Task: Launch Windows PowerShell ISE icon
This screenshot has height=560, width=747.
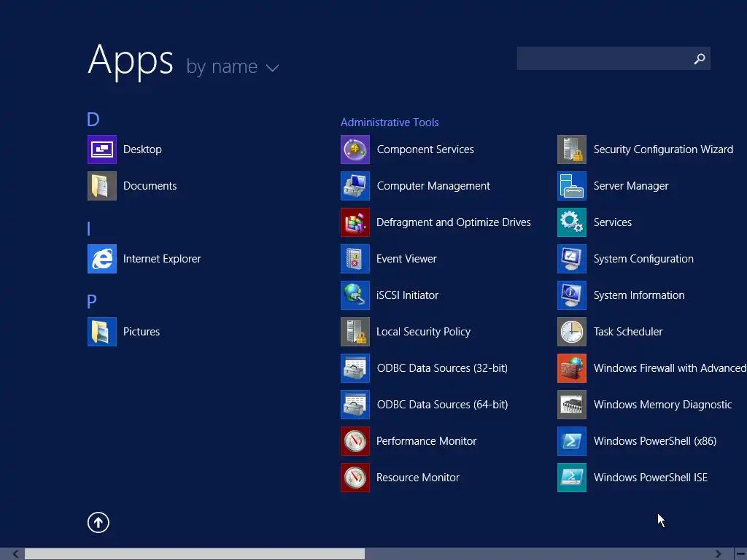Action: pyautogui.click(x=572, y=478)
